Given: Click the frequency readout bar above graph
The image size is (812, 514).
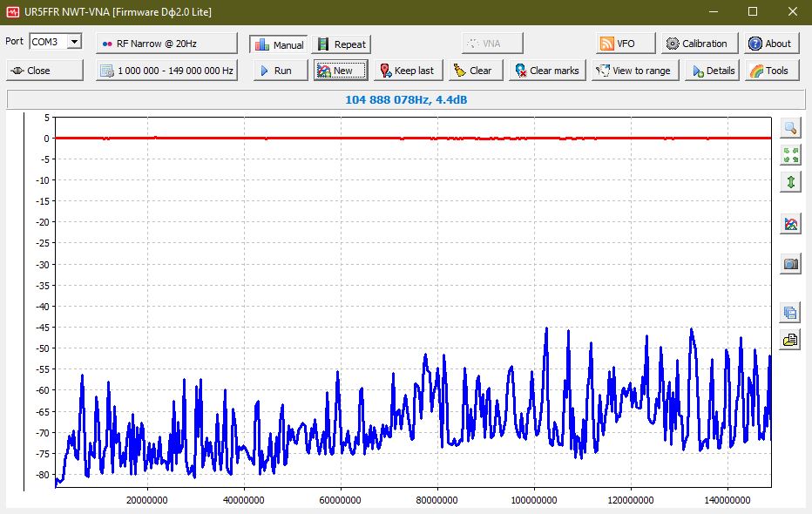Looking at the screenshot, I should [x=406, y=100].
